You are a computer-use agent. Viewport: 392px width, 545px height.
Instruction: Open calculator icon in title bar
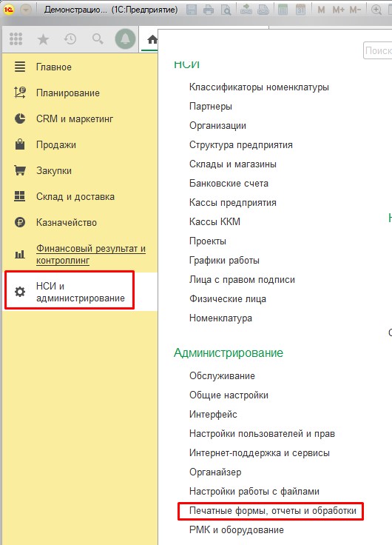click(x=283, y=10)
